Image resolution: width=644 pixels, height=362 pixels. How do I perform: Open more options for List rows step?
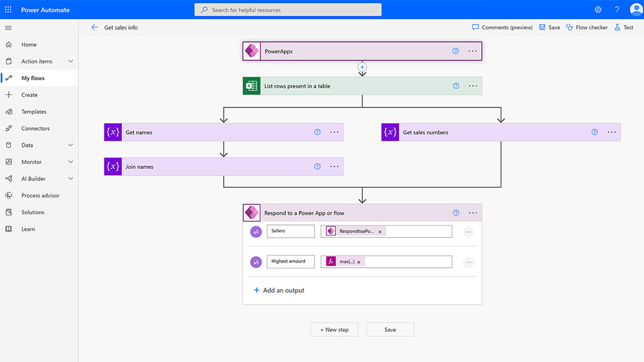tap(473, 85)
